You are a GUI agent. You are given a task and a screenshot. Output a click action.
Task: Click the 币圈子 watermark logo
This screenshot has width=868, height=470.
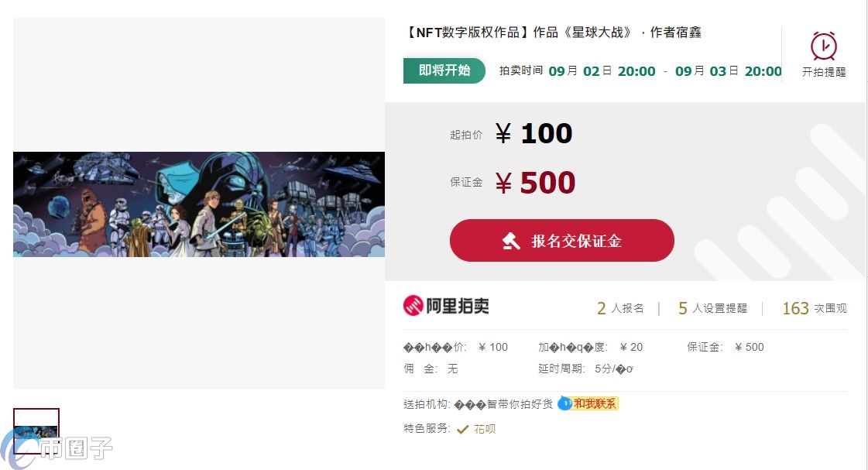[x=57, y=448]
